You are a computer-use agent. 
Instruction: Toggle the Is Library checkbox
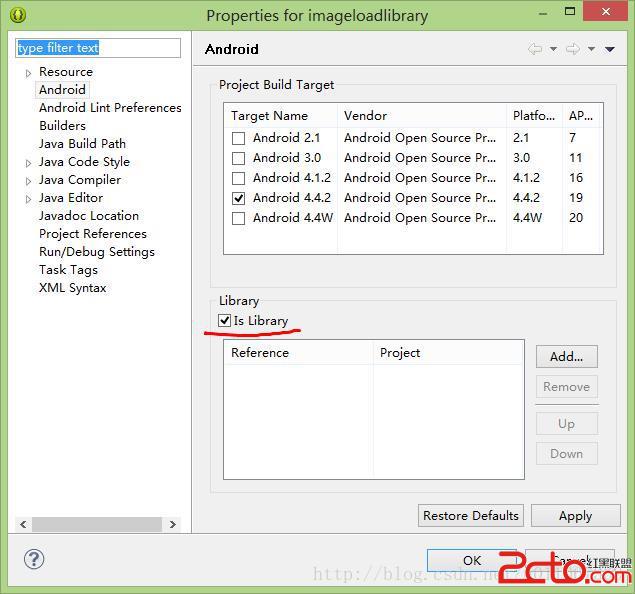pyautogui.click(x=224, y=320)
